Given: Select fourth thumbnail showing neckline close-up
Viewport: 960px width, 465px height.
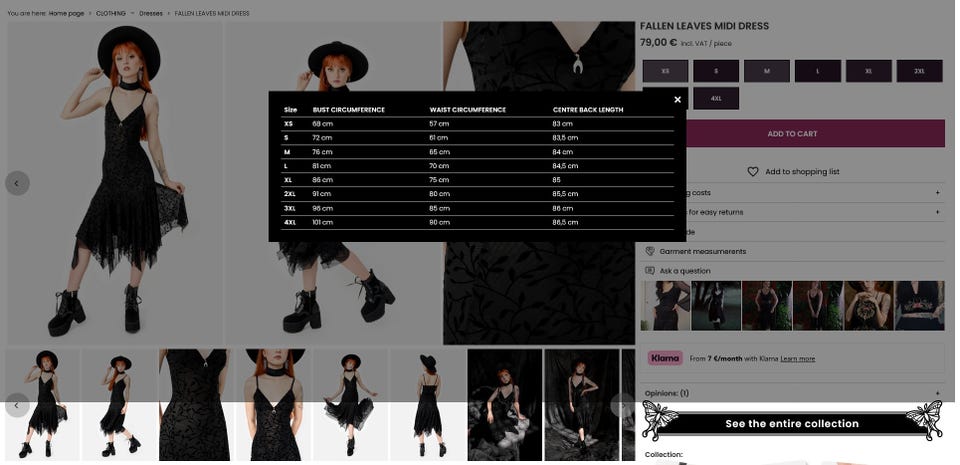Looking at the screenshot, I should [x=273, y=404].
